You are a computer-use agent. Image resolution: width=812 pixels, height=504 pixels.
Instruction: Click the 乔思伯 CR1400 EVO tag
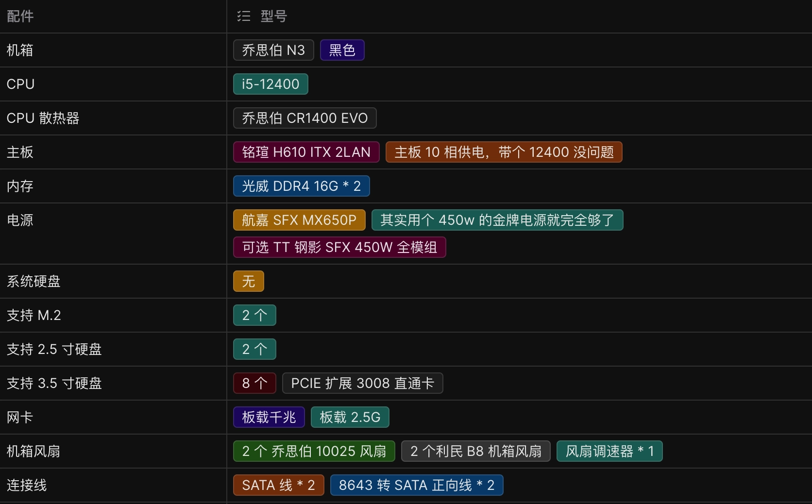tap(305, 118)
